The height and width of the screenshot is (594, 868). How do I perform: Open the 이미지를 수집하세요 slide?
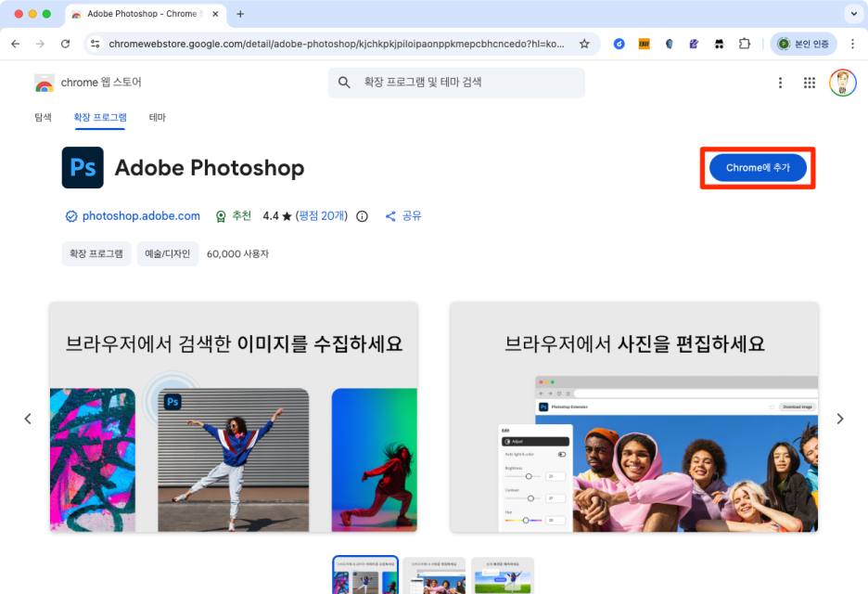[234, 418]
